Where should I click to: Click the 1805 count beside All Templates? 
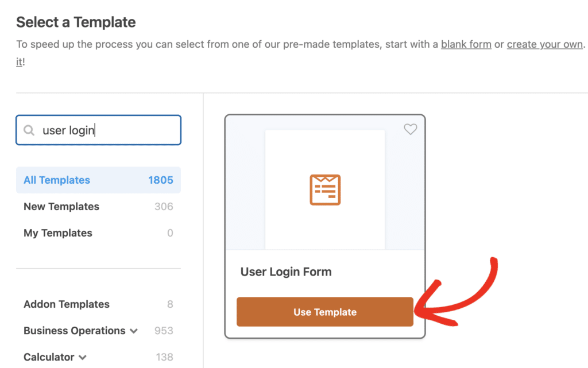click(x=160, y=180)
